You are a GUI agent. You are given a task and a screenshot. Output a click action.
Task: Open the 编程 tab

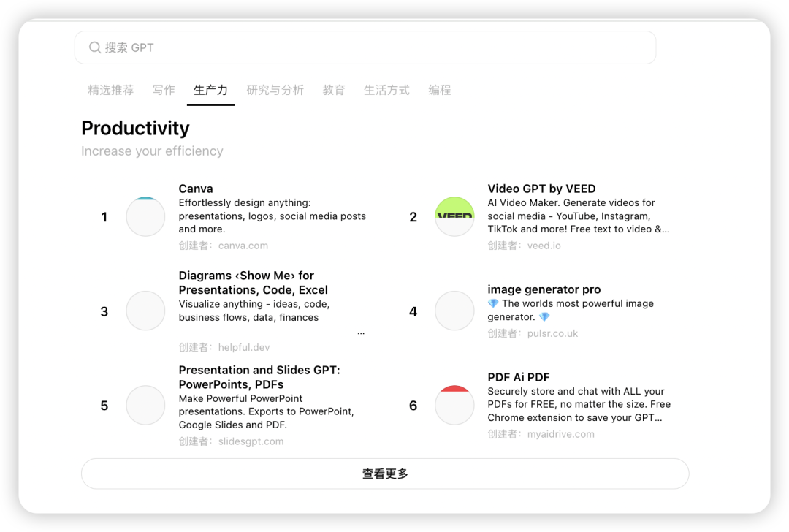click(x=439, y=90)
